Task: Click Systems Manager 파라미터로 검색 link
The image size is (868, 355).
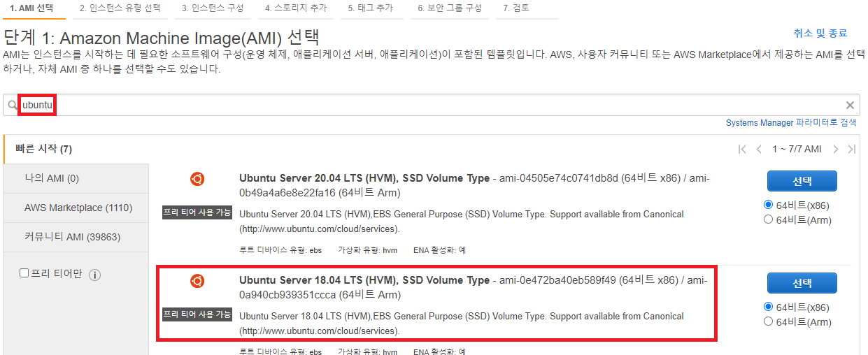Action: click(x=791, y=122)
